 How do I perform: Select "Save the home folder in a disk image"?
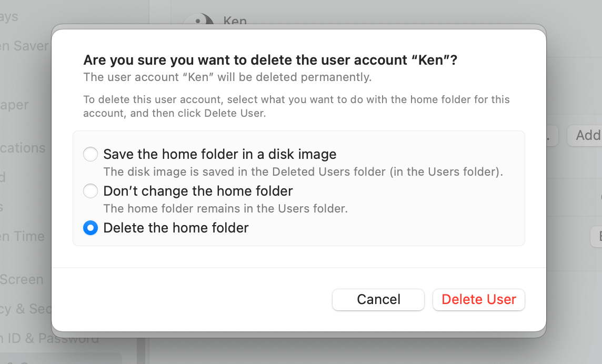pos(90,154)
